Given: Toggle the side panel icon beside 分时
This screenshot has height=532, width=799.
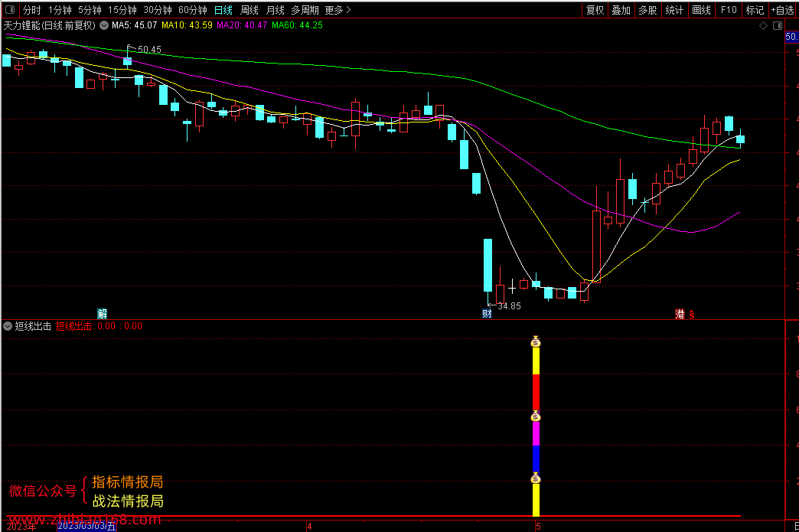Looking at the screenshot, I should (x=10, y=10).
